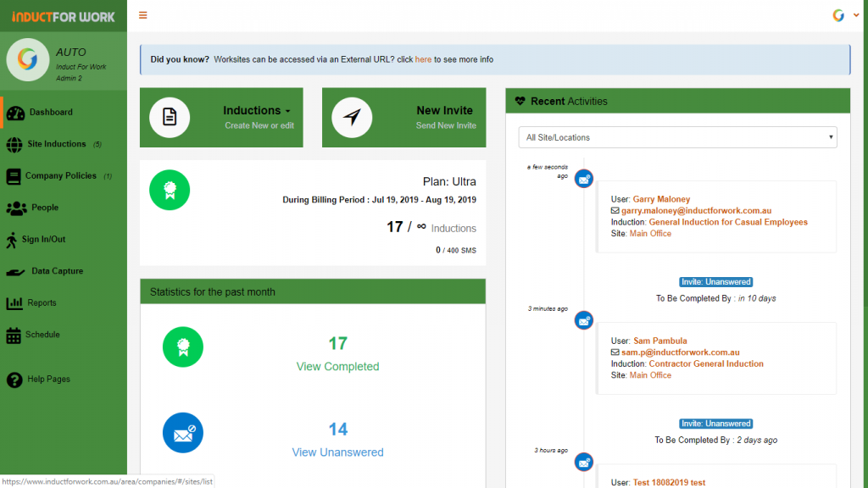Go to Site Inductions
868x488 pixels.
click(x=57, y=144)
